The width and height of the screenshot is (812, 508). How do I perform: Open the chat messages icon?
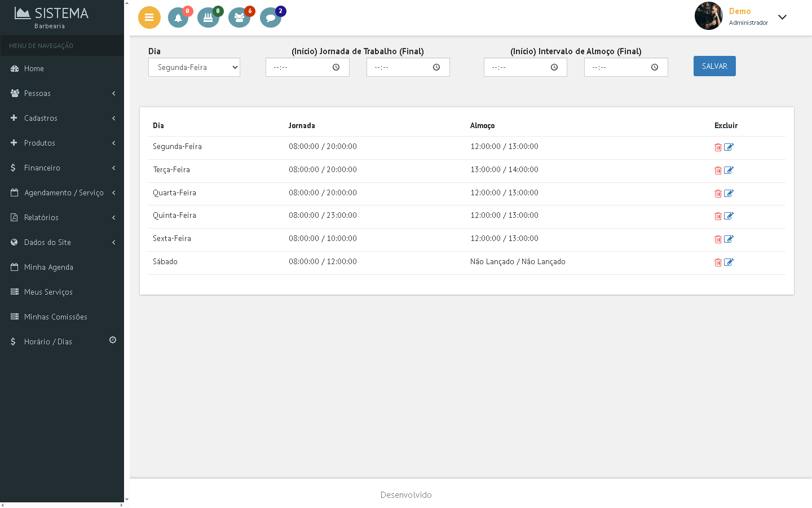(270, 17)
